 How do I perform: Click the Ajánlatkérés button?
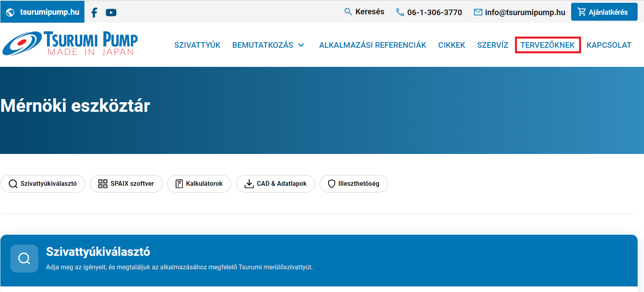(604, 12)
